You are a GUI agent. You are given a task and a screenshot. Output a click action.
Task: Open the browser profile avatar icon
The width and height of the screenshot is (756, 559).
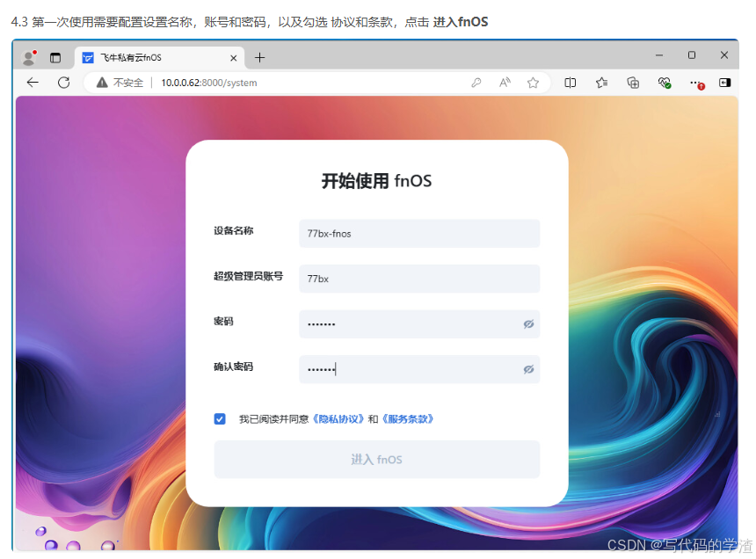click(27, 55)
